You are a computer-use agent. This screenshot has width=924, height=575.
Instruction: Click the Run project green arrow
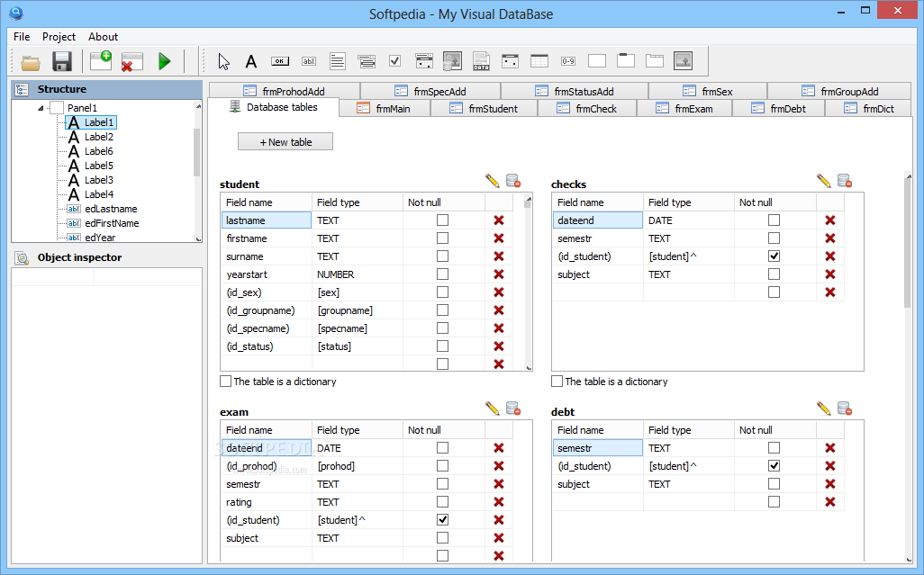coord(164,61)
